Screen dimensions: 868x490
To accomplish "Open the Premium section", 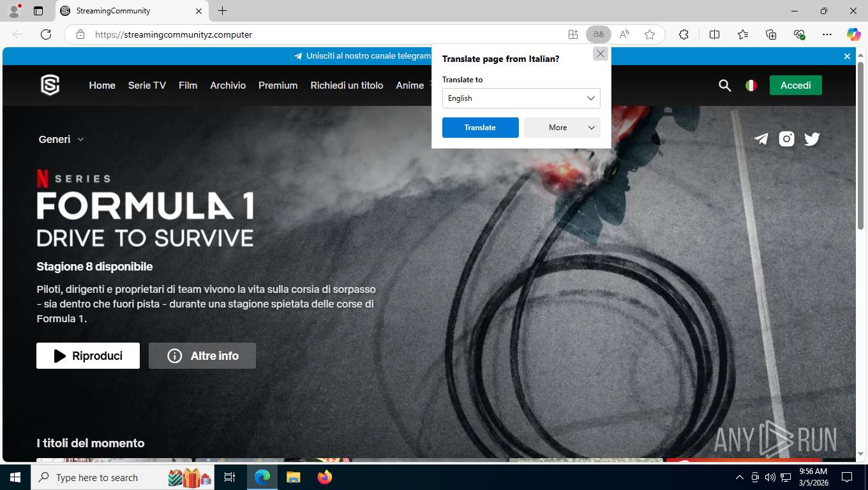I will point(278,85).
